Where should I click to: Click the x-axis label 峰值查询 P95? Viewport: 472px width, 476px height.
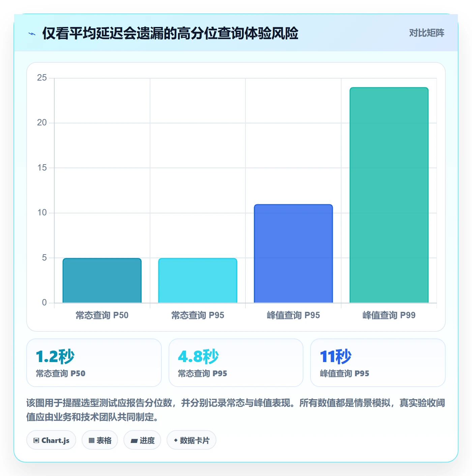(x=293, y=315)
